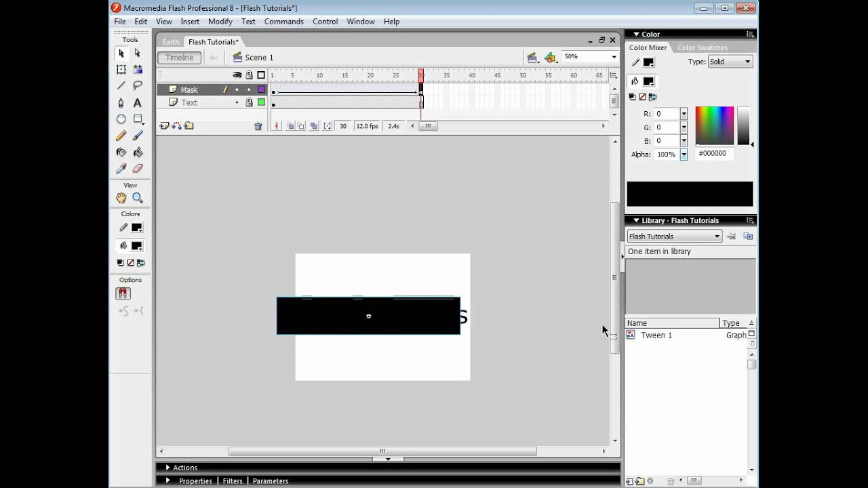Click the hex color #000000 field
Viewport: 868px width, 488px height.
pyautogui.click(x=714, y=154)
